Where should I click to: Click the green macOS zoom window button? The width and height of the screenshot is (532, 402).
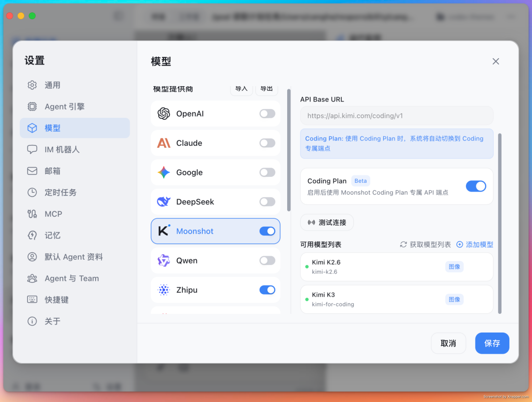click(x=32, y=16)
